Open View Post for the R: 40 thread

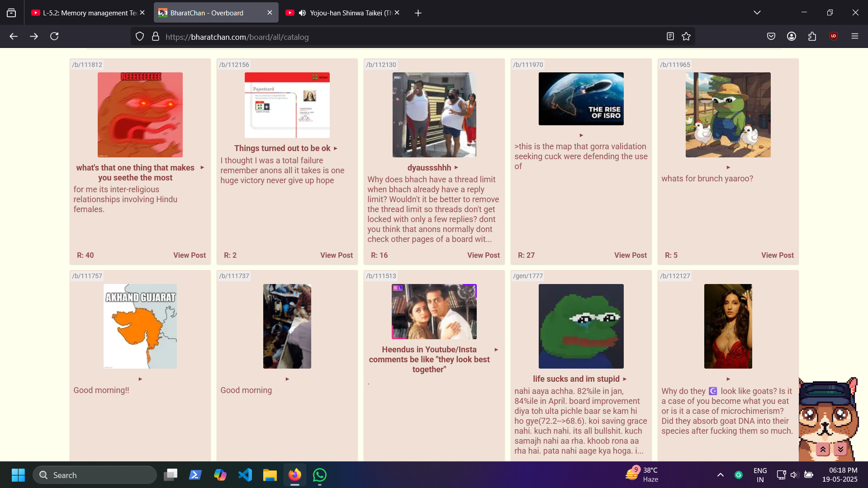tap(190, 255)
